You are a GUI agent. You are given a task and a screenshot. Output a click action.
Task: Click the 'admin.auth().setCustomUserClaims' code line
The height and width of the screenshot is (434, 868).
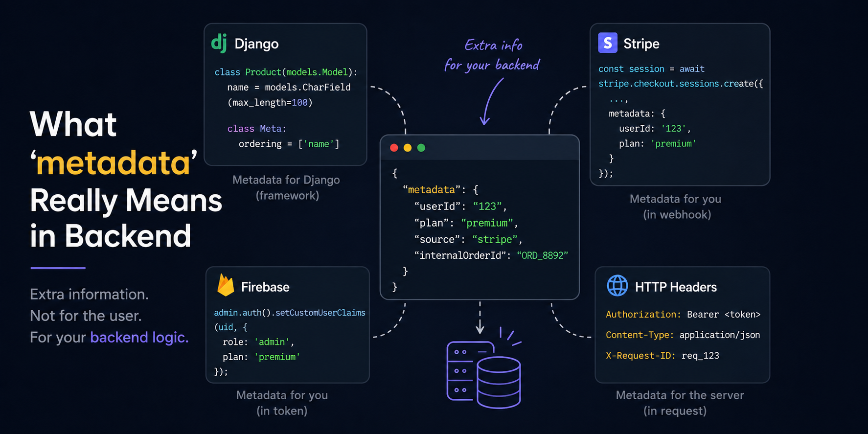290,313
